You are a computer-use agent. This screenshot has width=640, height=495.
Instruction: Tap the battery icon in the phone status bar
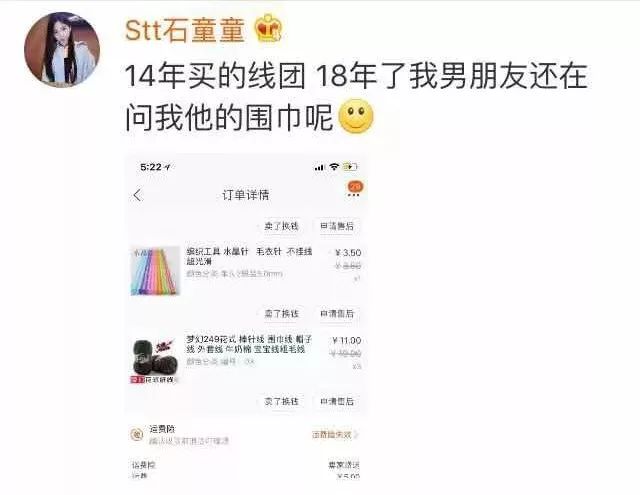(350, 166)
